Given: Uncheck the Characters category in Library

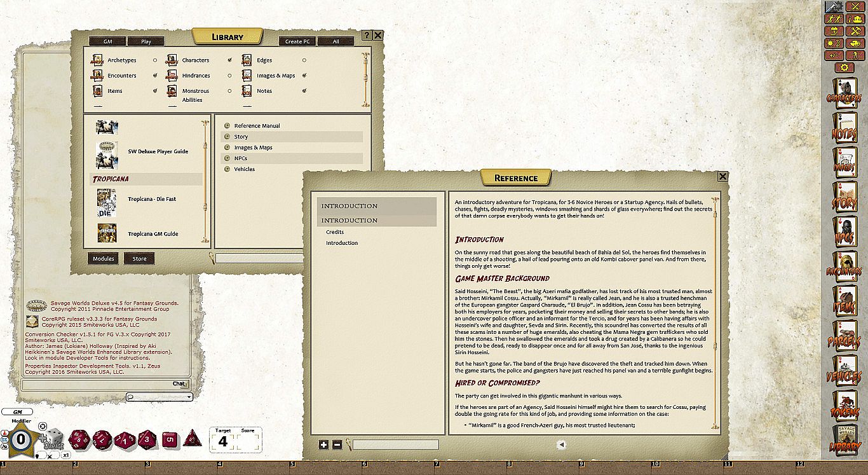Looking at the screenshot, I should pyautogui.click(x=229, y=60).
